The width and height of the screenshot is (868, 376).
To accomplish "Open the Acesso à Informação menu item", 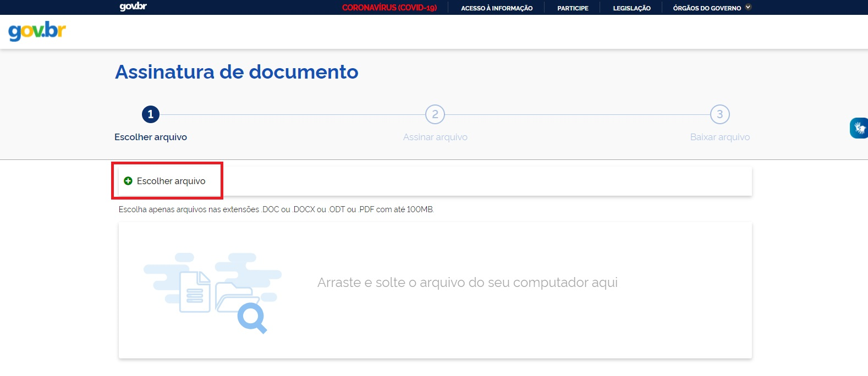I will 497,8.
